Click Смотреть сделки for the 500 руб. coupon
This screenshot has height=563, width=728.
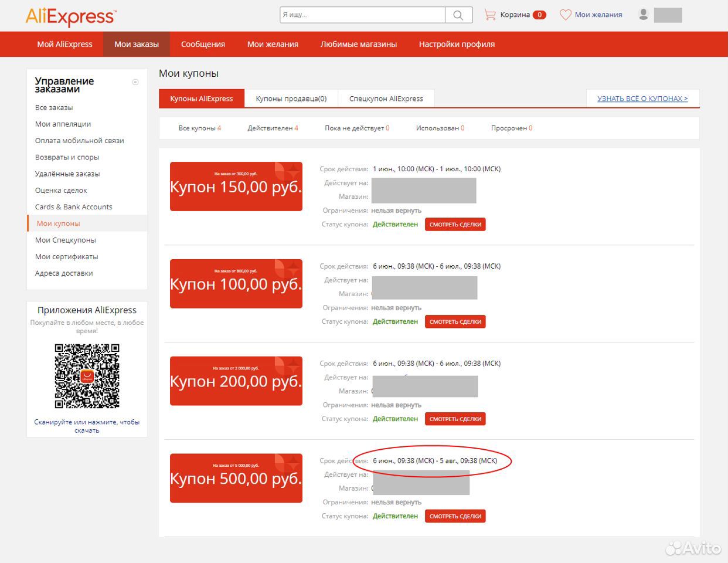pyautogui.click(x=455, y=517)
